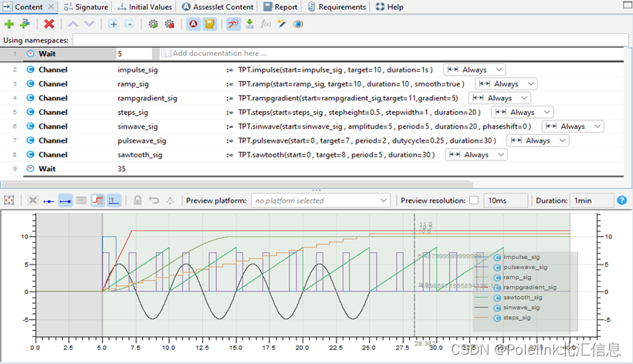Click the gray X icon in preview toolbar
This screenshot has width=633, height=364.
33,201
